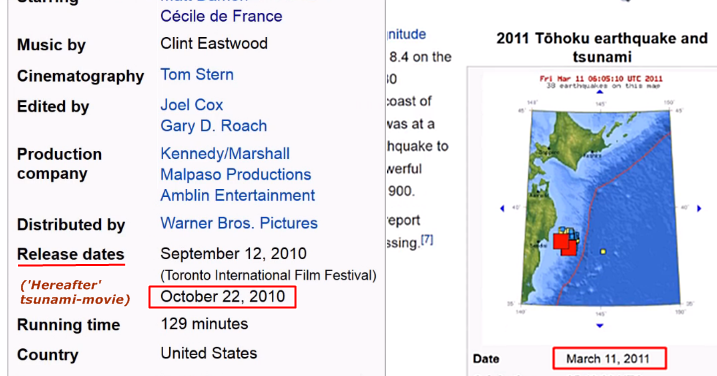Click the Release dates label
Viewport: 717px width, 376px height.
(x=71, y=254)
